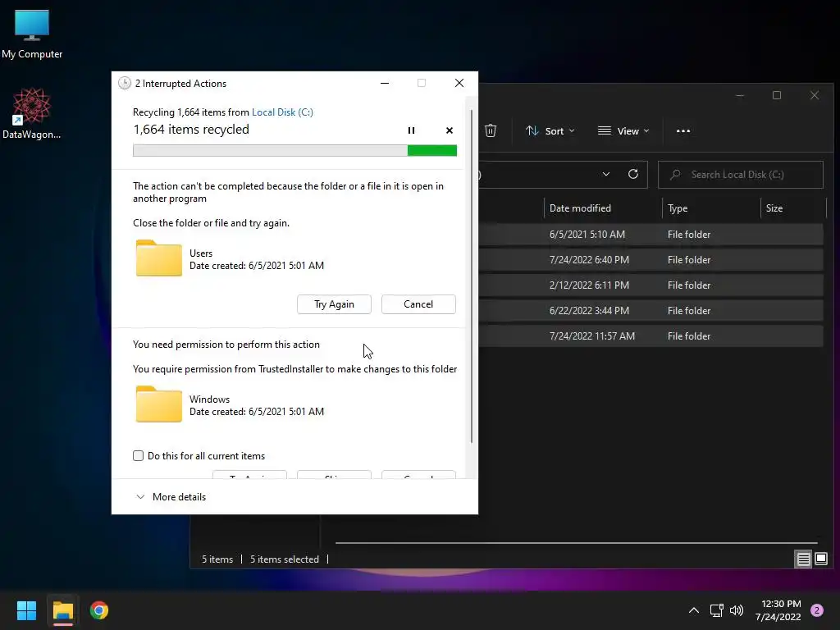Pause the recycling operation

[x=411, y=130]
